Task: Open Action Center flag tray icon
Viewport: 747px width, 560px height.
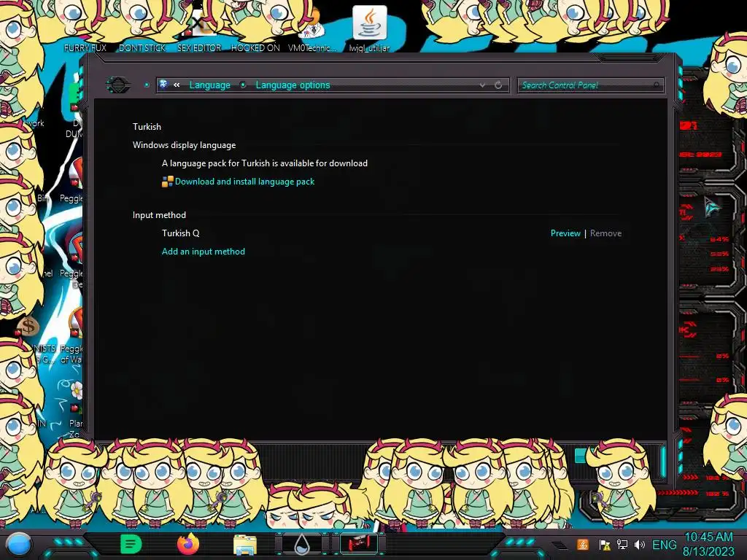Action: point(605,545)
